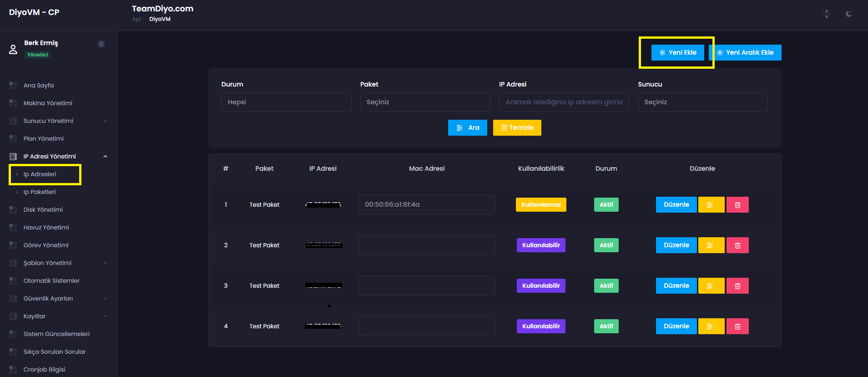The width and height of the screenshot is (868, 377).
Task: Click the icon beside Otomatik Sistemler
Action: tap(13, 280)
